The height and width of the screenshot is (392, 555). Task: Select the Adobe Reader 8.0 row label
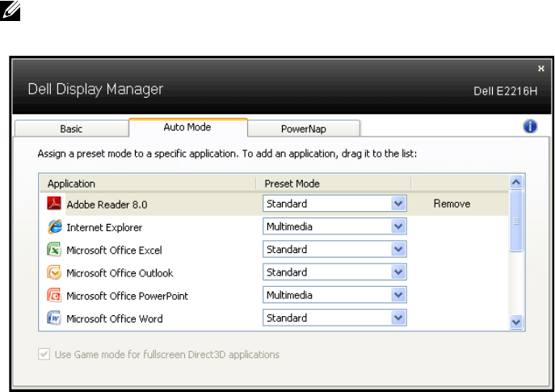[107, 204]
